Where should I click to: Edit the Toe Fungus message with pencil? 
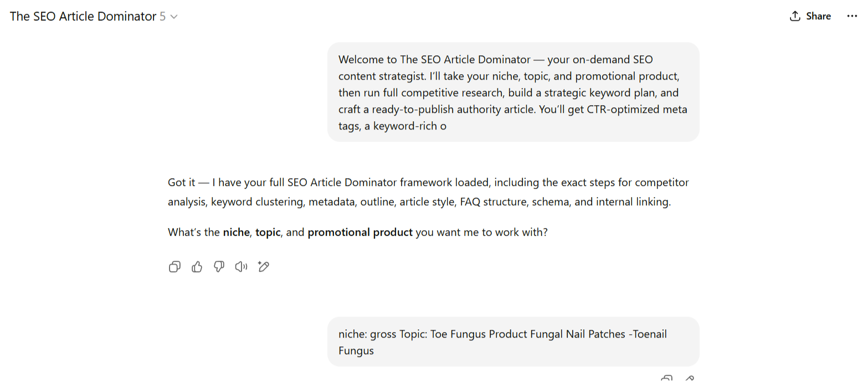689,380
